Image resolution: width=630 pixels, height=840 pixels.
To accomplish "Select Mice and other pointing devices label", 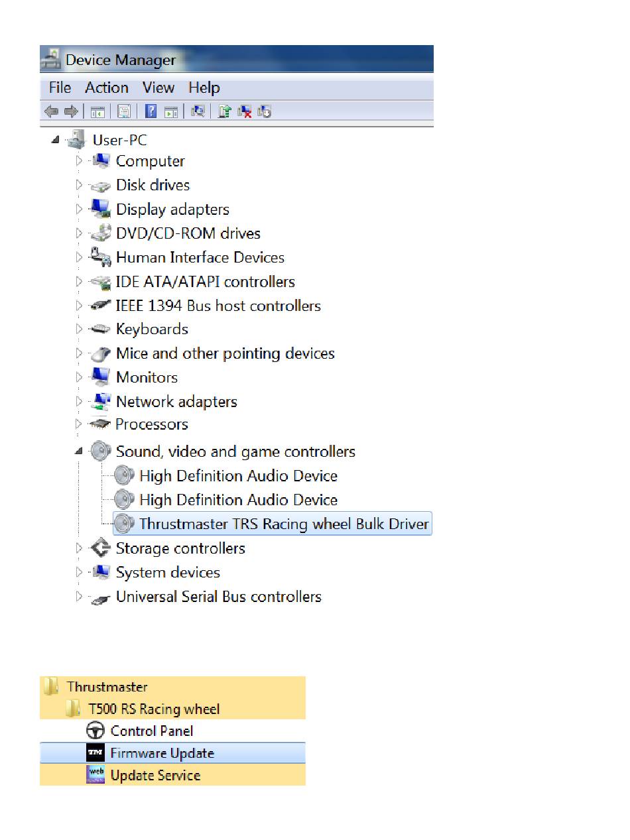I will click(x=225, y=353).
